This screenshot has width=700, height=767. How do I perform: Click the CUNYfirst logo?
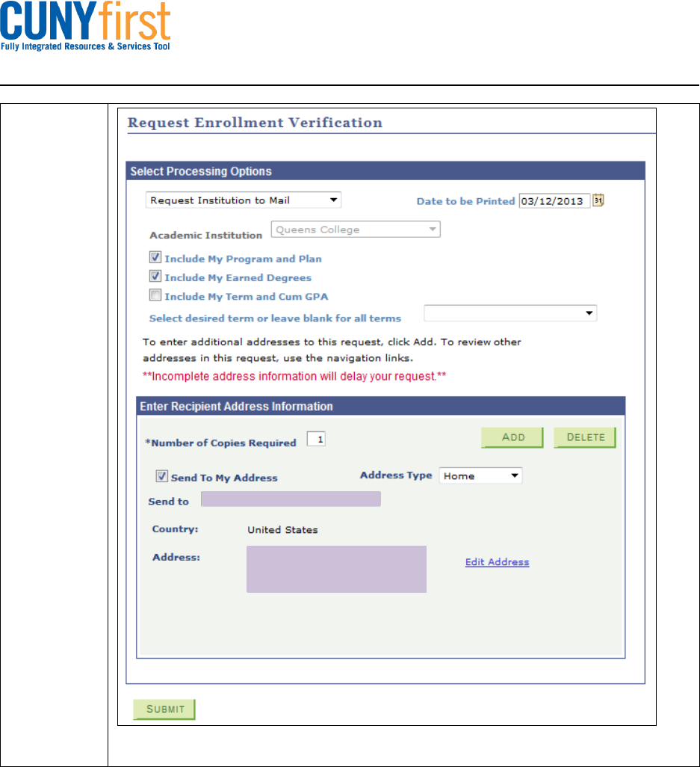pos(85,26)
